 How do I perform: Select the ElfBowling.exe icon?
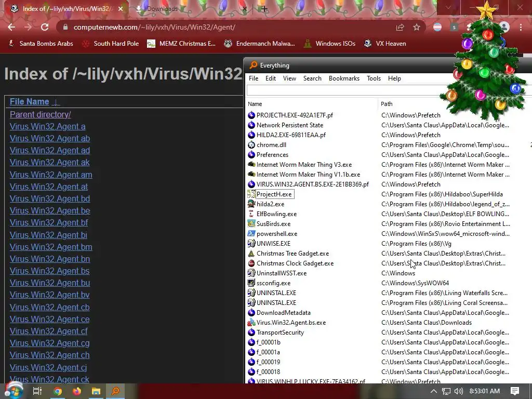coord(251,214)
